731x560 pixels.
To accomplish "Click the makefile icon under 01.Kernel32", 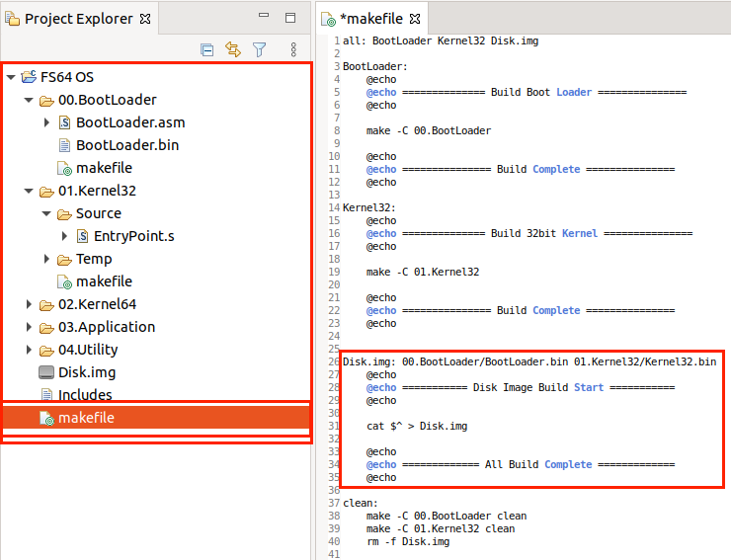I will (64, 282).
